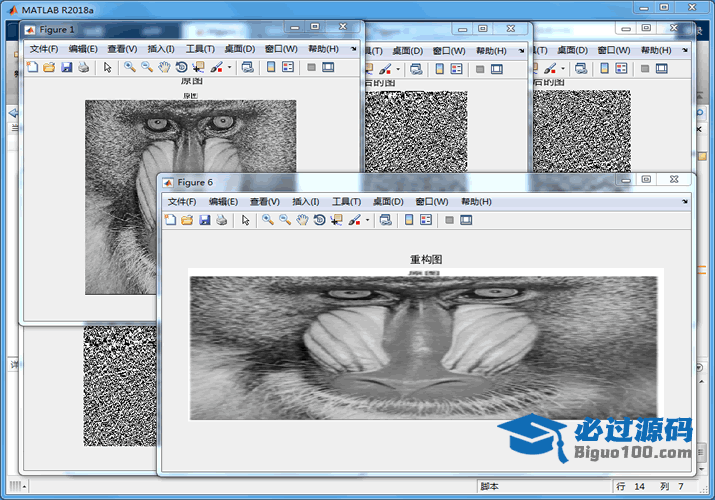Open 窗口(W) menu in middle background figure window
The image size is (715, 500).
tap(449, 51)
